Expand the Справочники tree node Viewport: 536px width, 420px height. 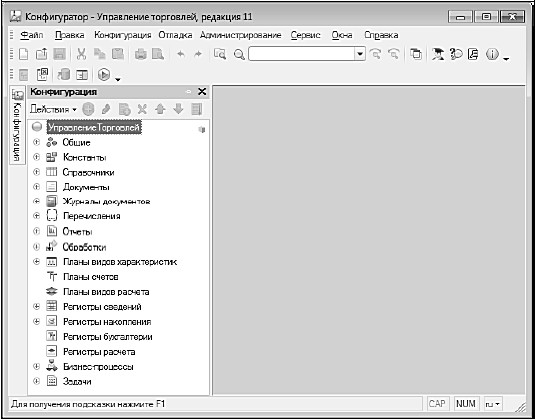36,172
